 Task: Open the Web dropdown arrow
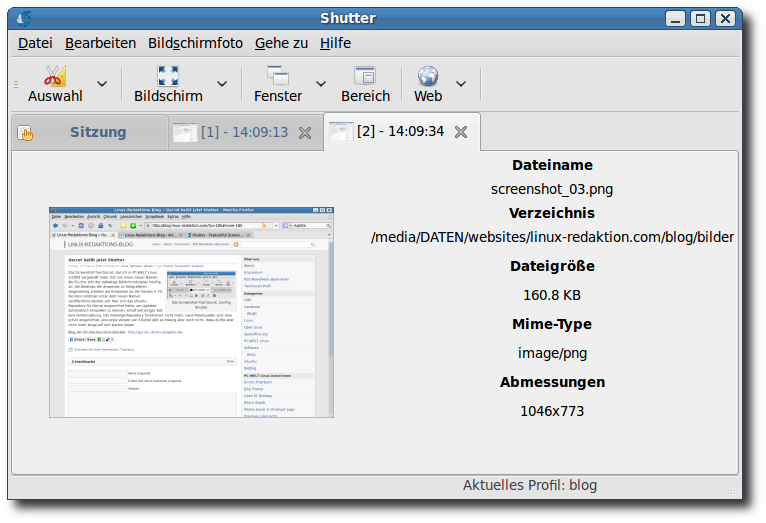pos(461,84)
